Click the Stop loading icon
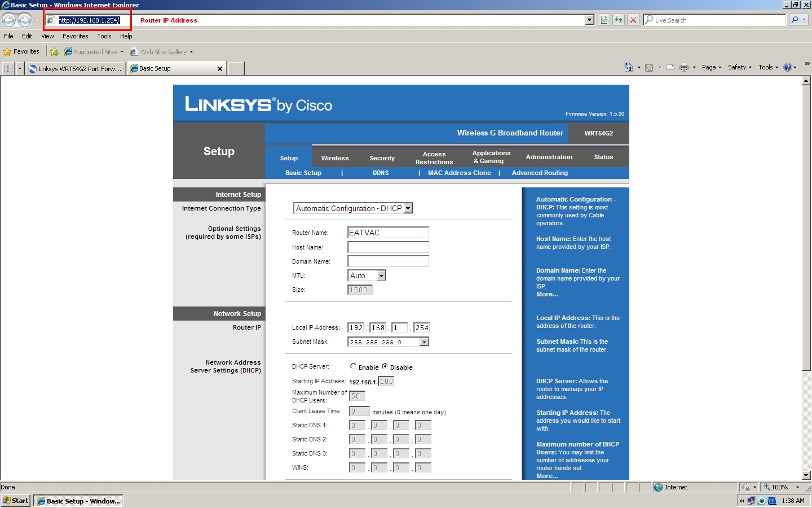The width and height of the screenshot is (812, 508). coord(633,20)
